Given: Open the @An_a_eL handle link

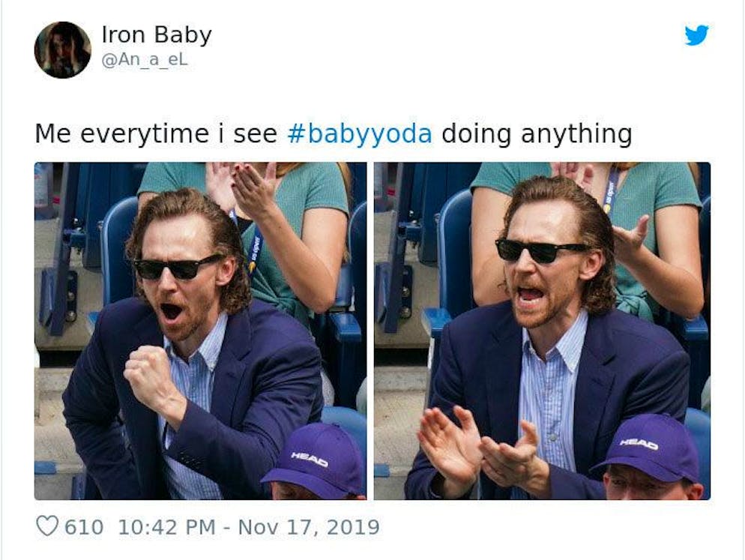Looking at the screenshot, I should 145,61.
